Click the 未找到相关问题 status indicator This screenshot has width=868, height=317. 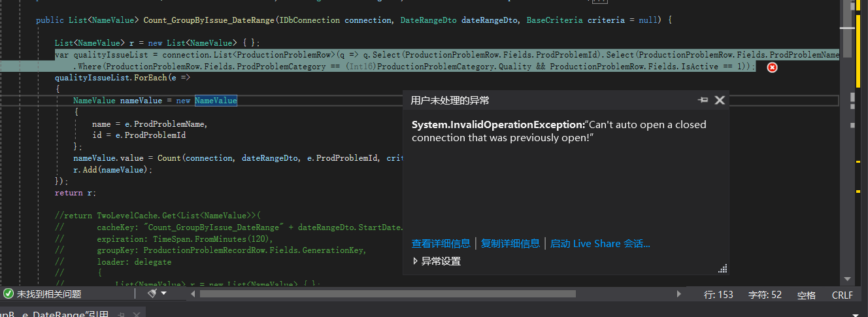pos(42,295)
